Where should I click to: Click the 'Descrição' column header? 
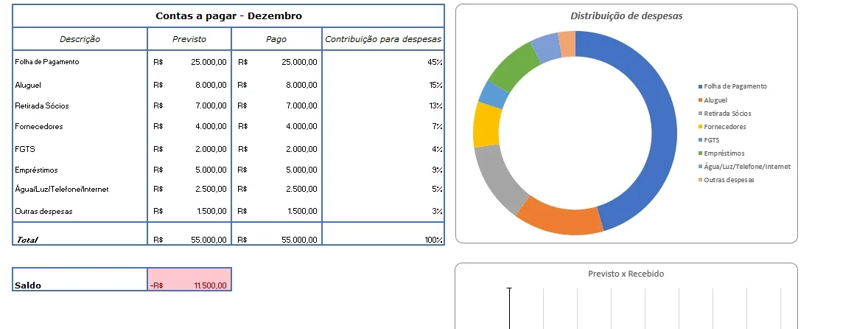(x=80, y=39)
